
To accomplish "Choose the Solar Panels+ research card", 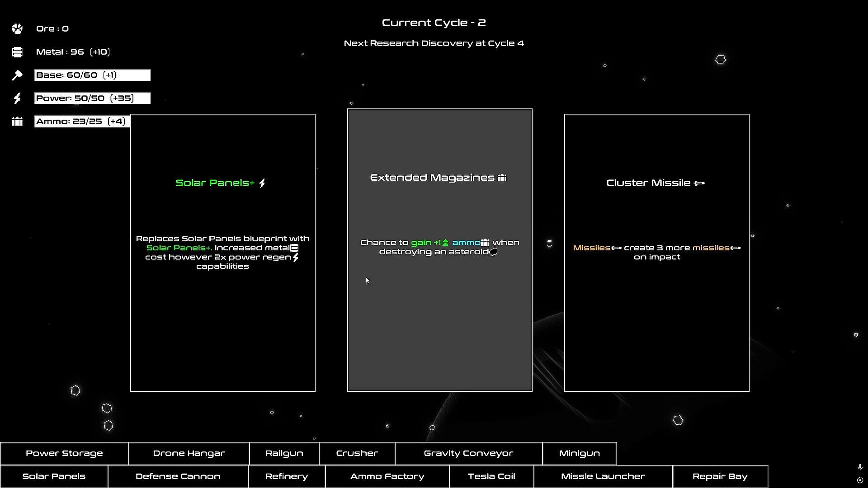I will tap(223, 253).
